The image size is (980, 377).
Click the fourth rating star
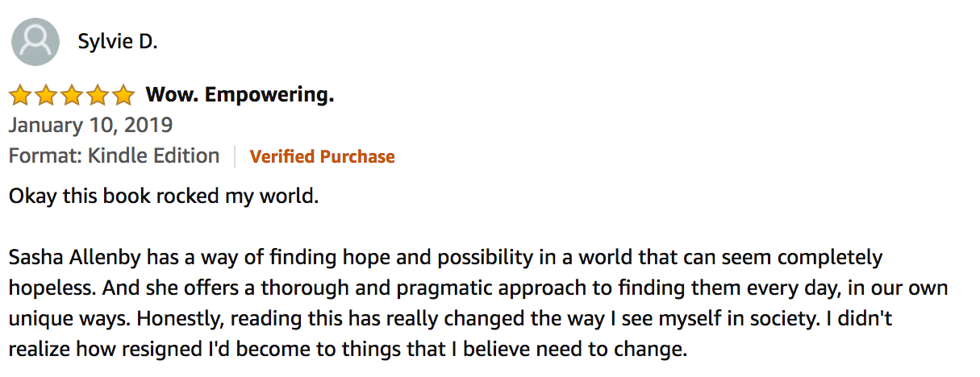pos(98,96)
